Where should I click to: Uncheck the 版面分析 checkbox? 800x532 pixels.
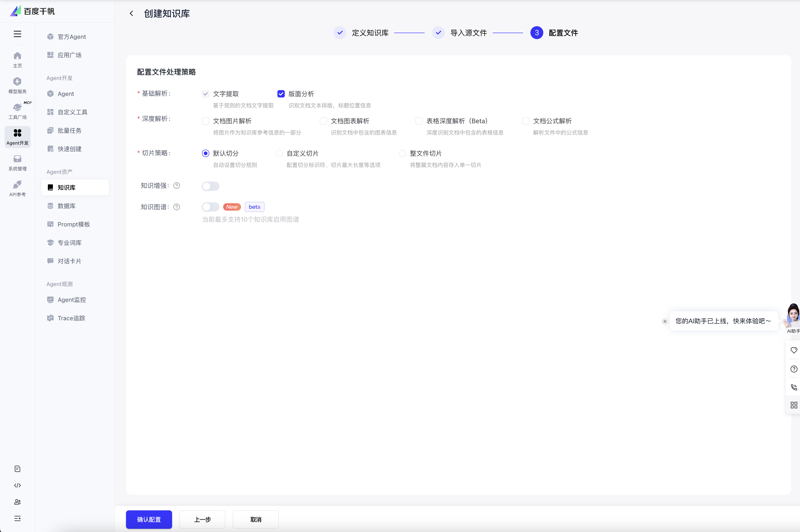click(x=281, y=94)
